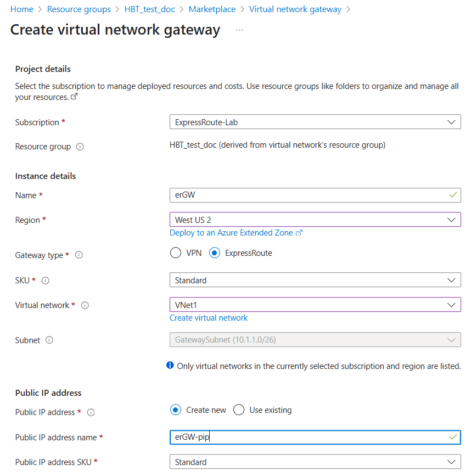Click Deploy to an Azure Extended Zone link
Viewport: 471px width, 476px height.
tap(231, 233)
